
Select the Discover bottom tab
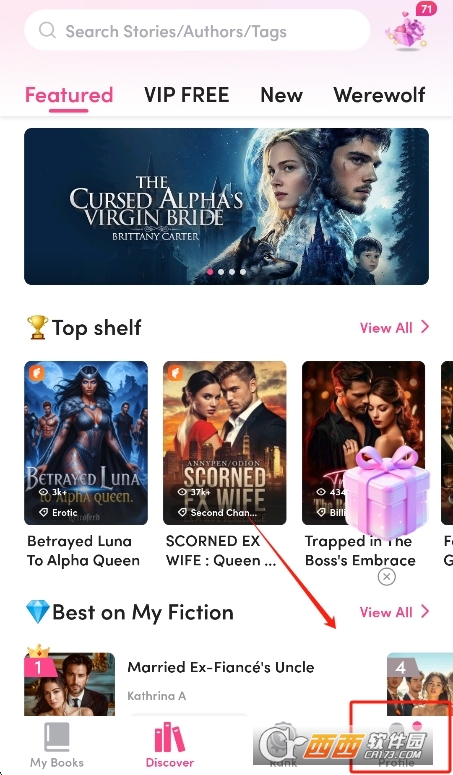(170, 745)
